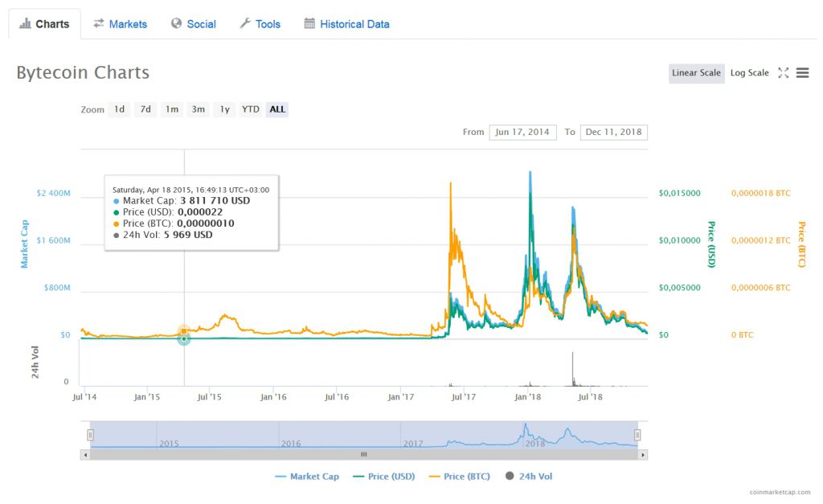The width and height of the screenshot is (823, 504).
Task: Click the Jul '17 x-axis label
Action: (464, 397)
